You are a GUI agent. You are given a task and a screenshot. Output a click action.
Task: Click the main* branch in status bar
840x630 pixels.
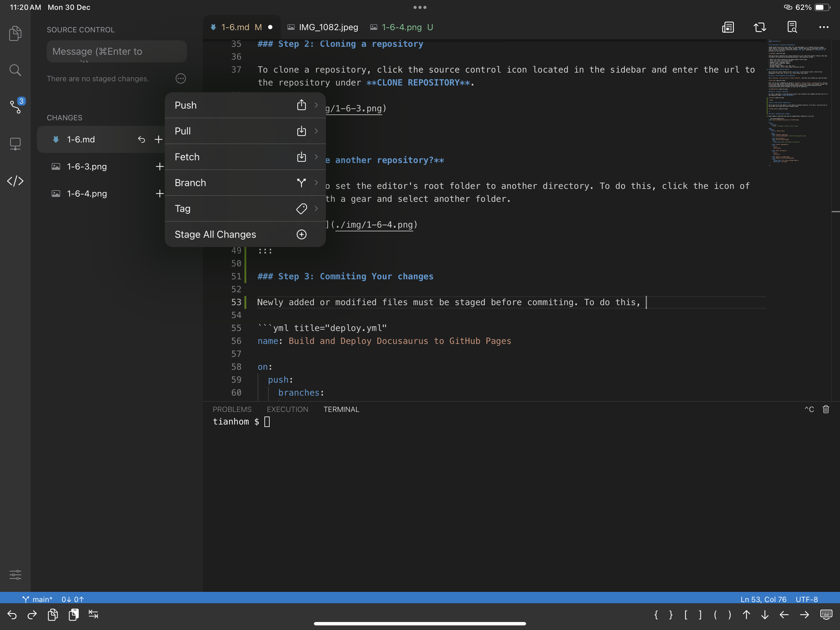point(37,599)
